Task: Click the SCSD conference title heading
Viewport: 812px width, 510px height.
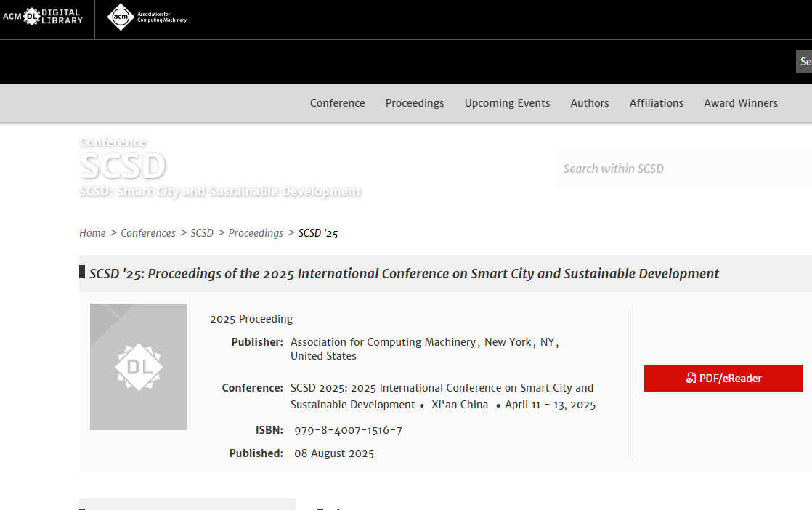Action: coord(123,166)
